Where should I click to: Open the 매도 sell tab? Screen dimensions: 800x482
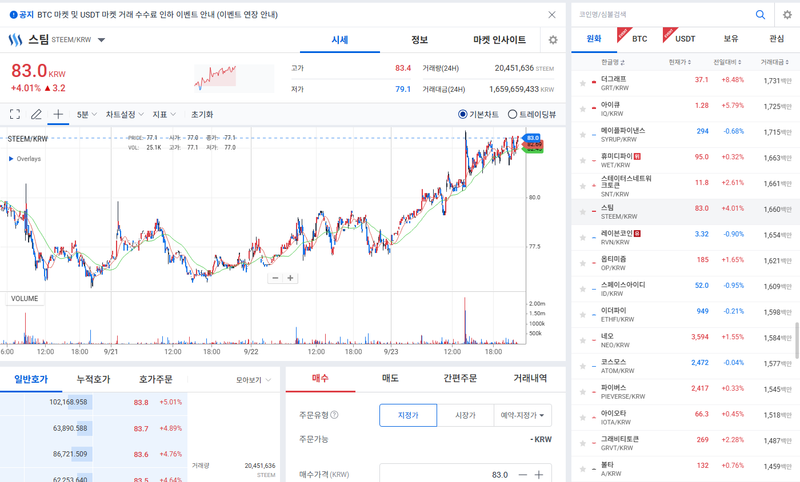click(390, 378)
